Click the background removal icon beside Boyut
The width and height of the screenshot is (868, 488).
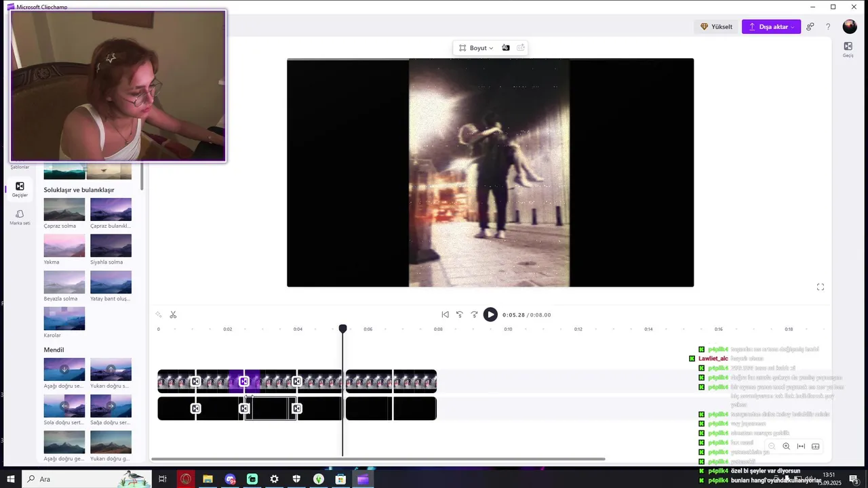pyautogui.click(x=505, y=48)
